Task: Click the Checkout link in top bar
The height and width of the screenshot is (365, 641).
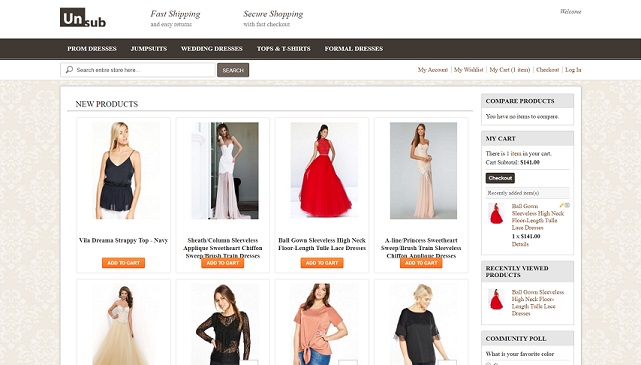Action: tap(547, 70)
